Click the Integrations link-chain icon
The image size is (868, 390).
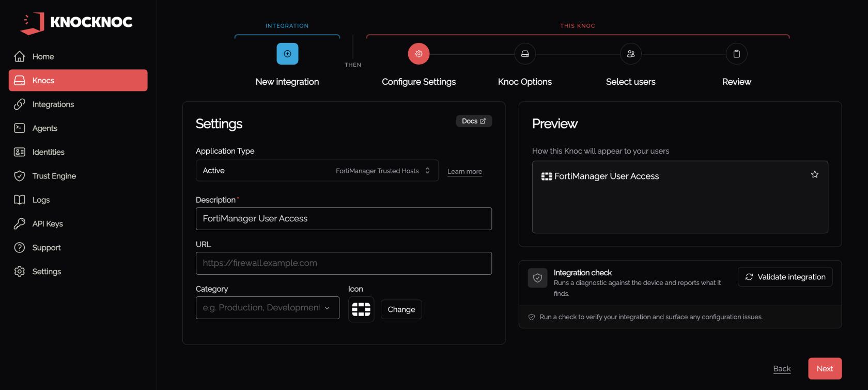tap(20, 104)
